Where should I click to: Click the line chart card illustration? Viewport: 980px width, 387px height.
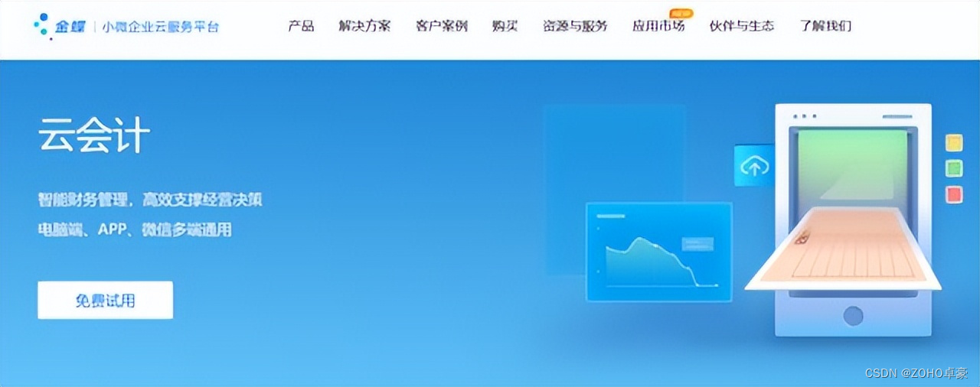coord(659,252)
